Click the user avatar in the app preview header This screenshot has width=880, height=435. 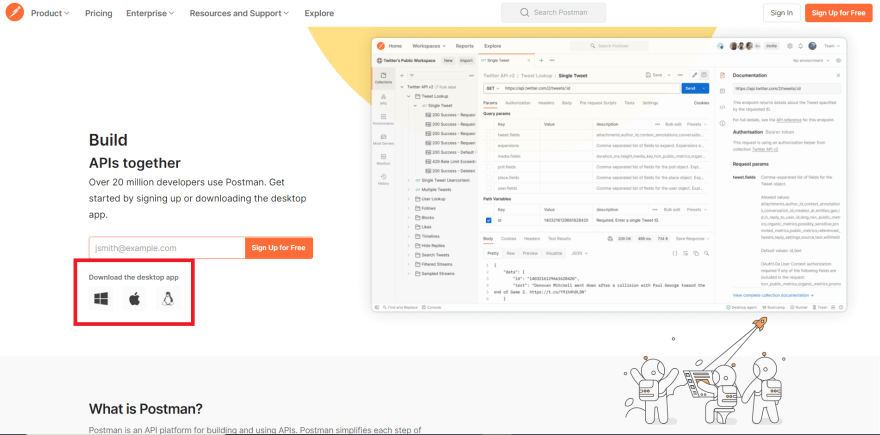click(x=812, y=46)
